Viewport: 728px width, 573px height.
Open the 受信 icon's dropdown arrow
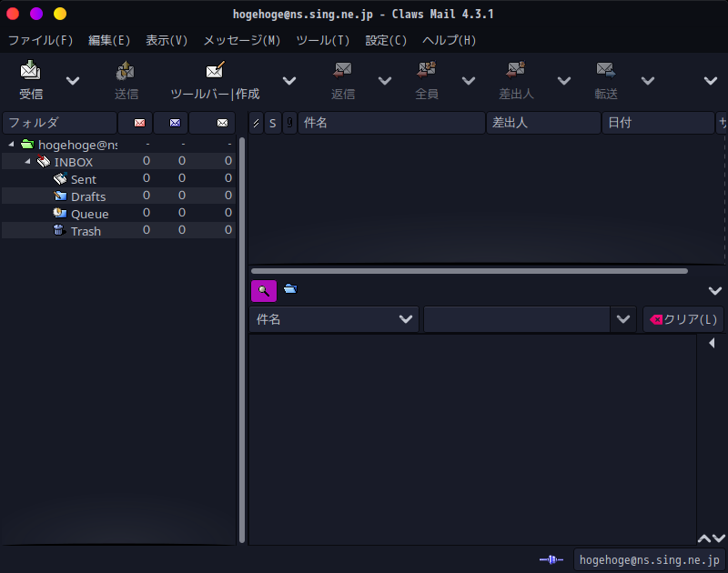pos(71,81)
